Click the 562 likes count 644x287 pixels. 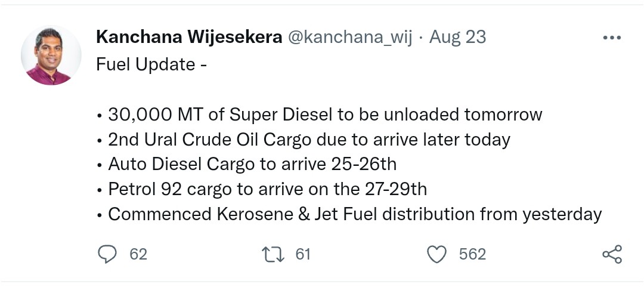tap(472, 254)
